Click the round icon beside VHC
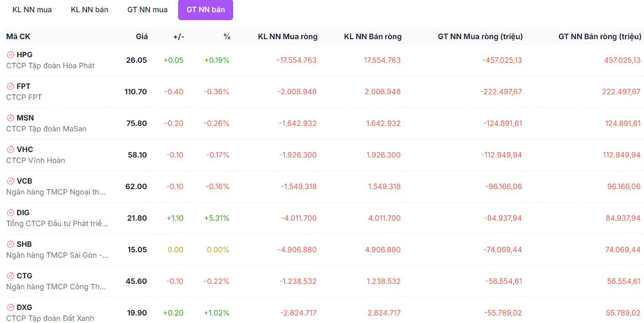 coord(10,149)
